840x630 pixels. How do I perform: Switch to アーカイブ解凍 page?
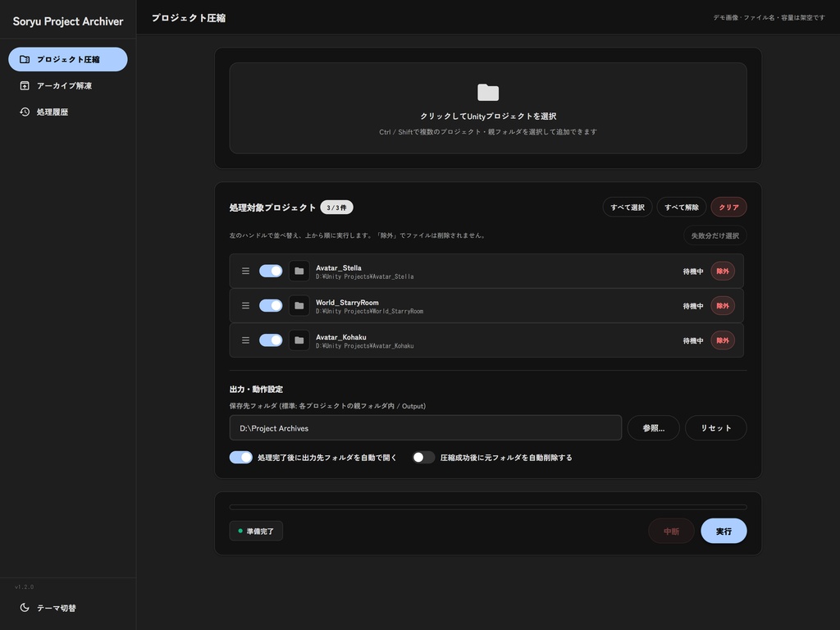(68, 85)
